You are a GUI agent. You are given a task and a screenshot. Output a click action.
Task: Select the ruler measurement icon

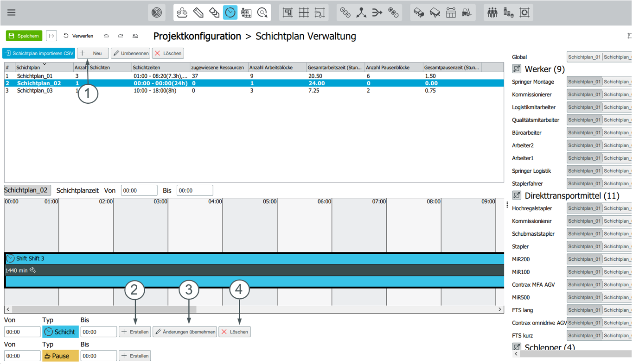pos(198,13)
